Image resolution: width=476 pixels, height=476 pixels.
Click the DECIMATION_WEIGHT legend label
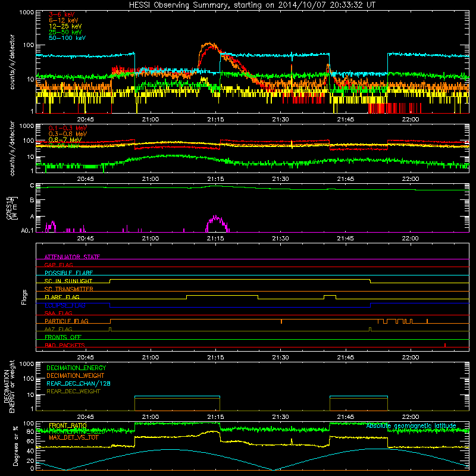76,375
